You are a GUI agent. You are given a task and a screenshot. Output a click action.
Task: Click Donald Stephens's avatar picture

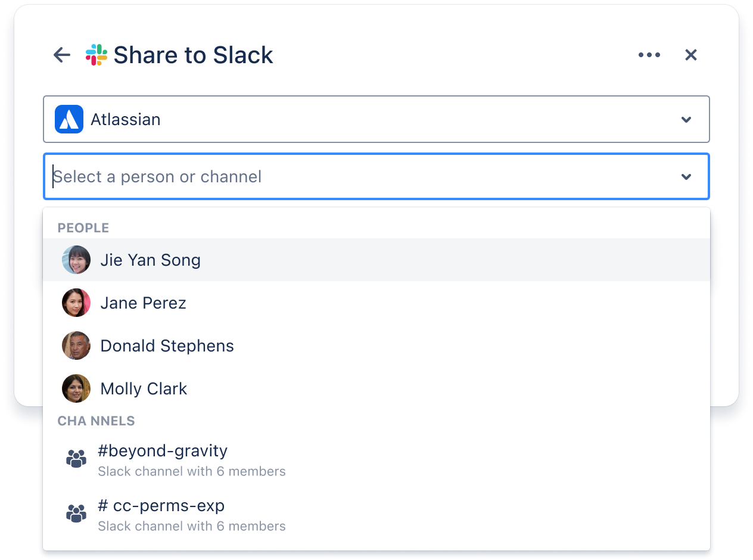click(76, 346)
